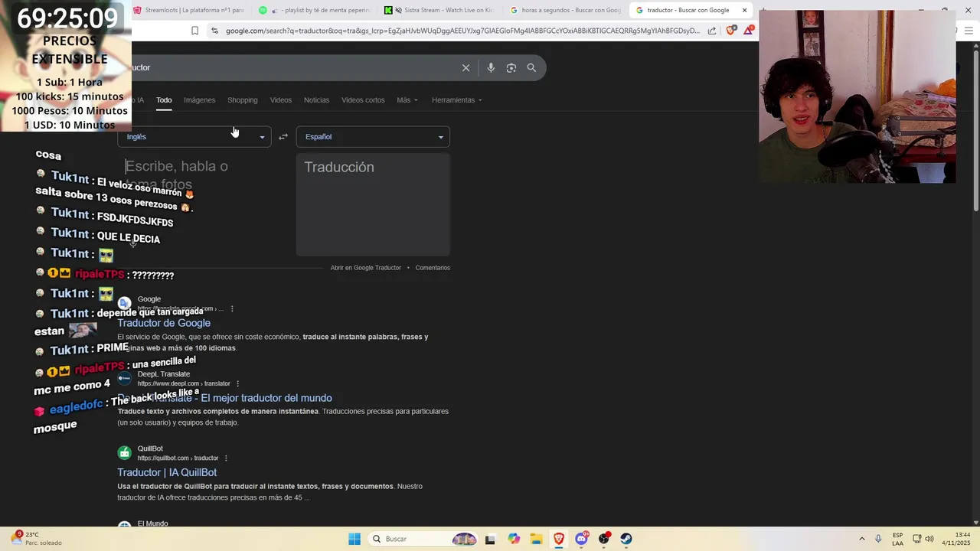The height and width of the screenshot is (551, 980).
Task: Submit search with the magnifier icon
Action: pos(531,67)
